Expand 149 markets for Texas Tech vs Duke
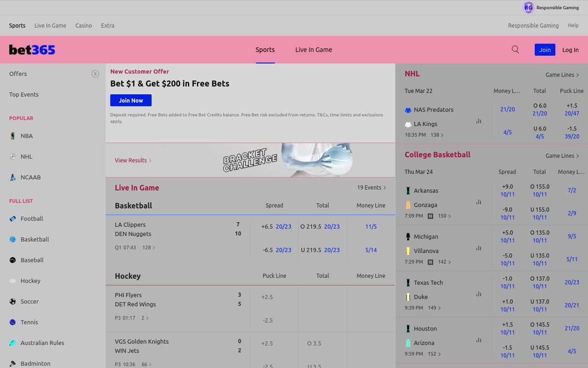 click(x=434, y=308)
